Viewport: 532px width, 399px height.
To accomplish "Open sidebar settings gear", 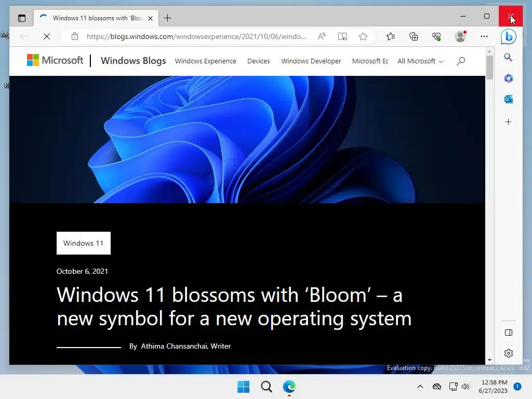I will (508, 353).
